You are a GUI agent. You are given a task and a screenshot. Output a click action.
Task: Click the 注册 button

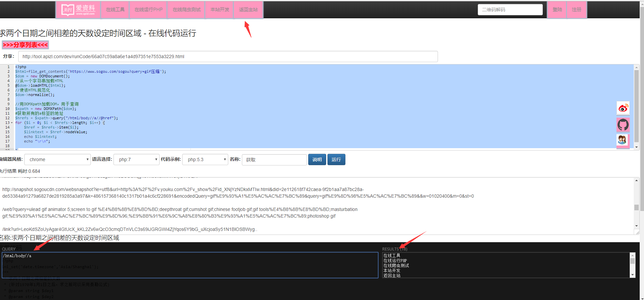(x=577, y=10)
